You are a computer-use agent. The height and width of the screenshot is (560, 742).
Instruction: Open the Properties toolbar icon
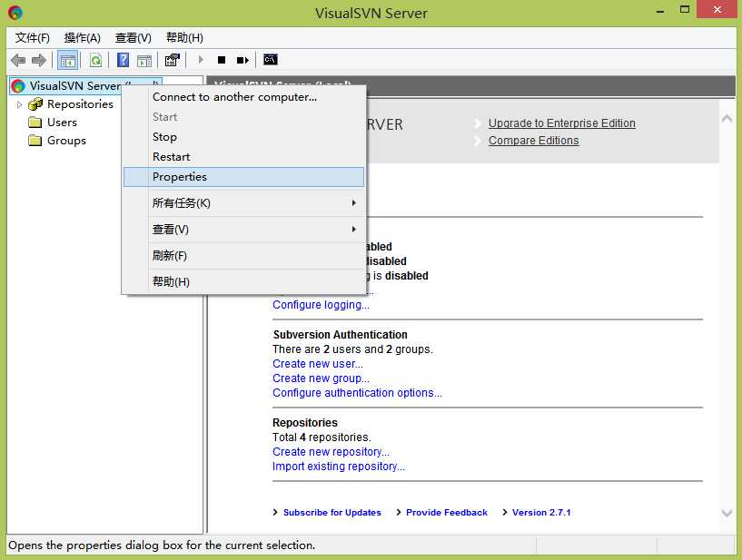[x=173, y=60]
